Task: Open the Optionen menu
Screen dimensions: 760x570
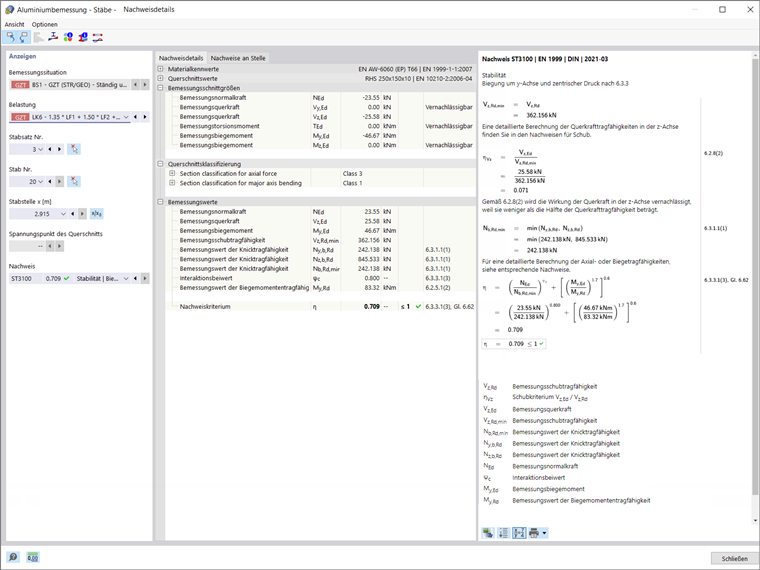Action: click(x=45, y=24)
